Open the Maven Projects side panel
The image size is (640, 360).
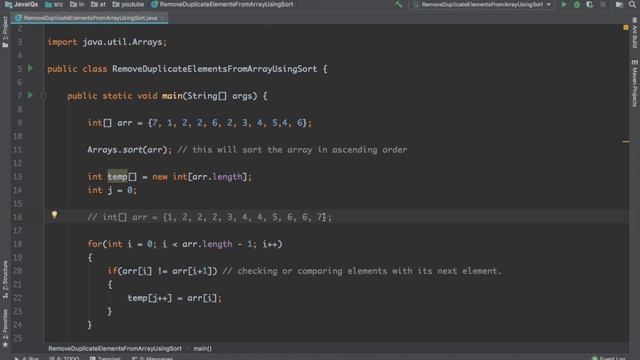pos(635,84)
